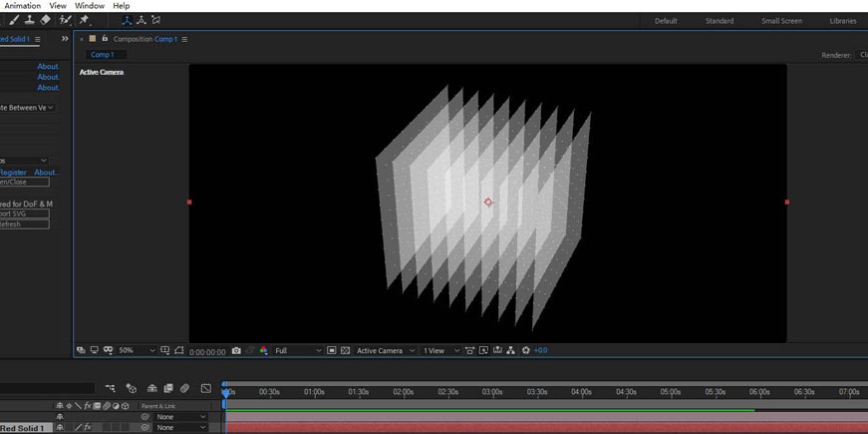This screenshot has height=434, width=868.
Task: Toggle hide shy layers switch
Action: click(x=152, y=388)
